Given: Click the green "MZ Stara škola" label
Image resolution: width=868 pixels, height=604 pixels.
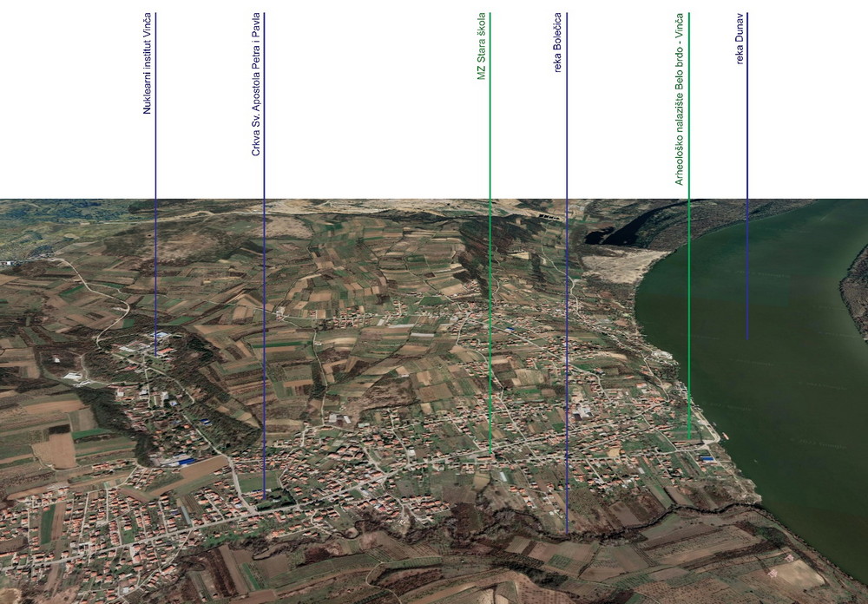Looking at the screenshot, I should click(482, 48).
